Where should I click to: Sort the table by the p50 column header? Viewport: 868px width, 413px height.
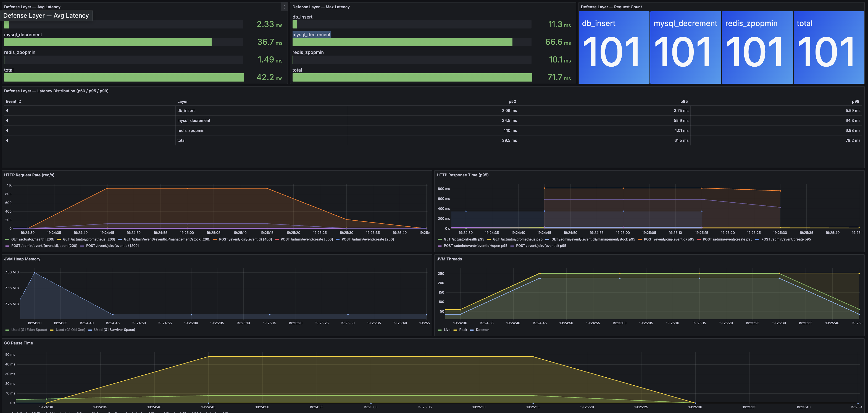click(512, 101)
